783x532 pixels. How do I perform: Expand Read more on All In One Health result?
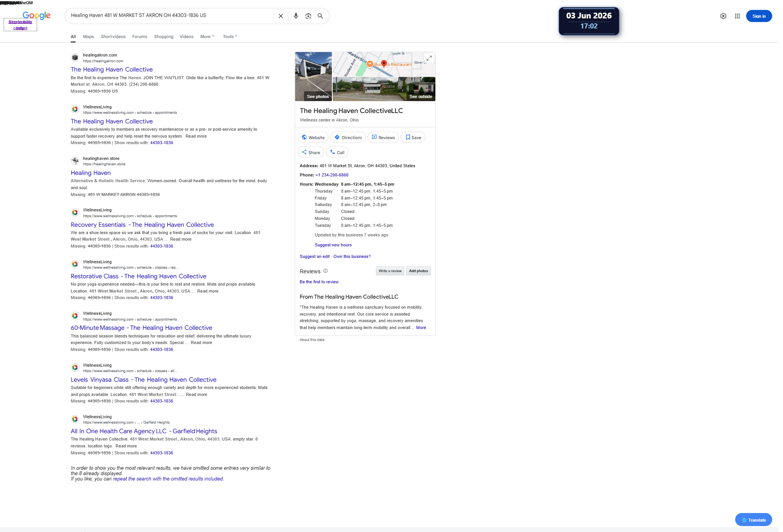(x=126, y=446)
